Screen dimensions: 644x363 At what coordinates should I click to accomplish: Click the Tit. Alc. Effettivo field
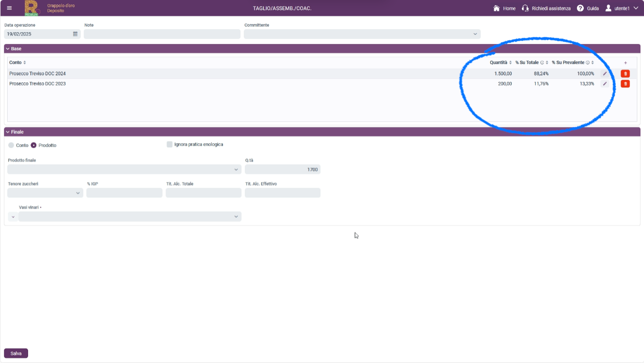283,193
